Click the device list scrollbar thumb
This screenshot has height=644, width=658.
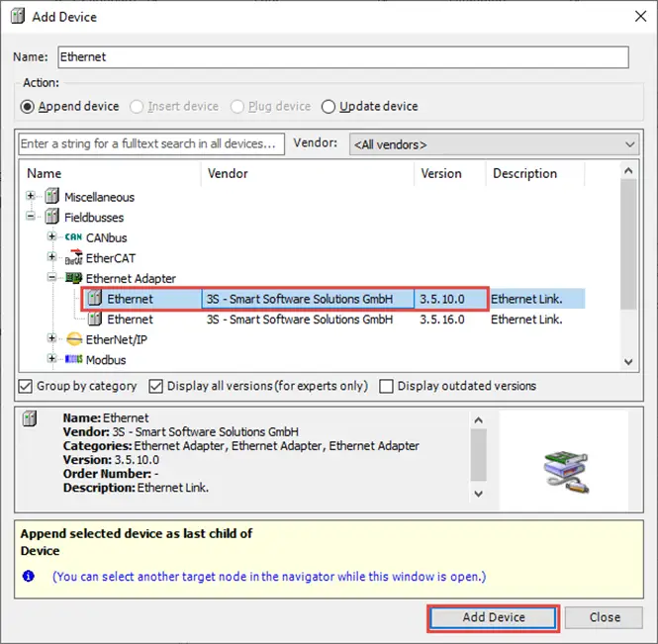(x=628, y=244)
